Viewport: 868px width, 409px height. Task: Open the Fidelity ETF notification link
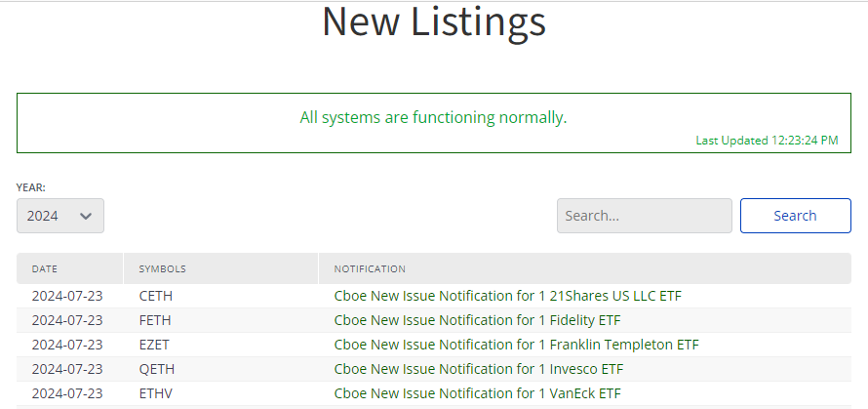pyautogui.click(x=477, y=320)
